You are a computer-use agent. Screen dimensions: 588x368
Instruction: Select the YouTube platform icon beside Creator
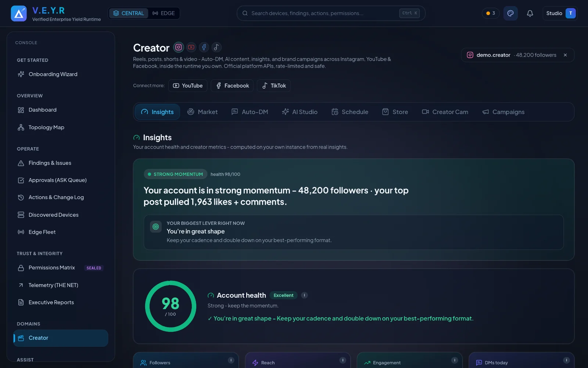click(x=191, y=47)
